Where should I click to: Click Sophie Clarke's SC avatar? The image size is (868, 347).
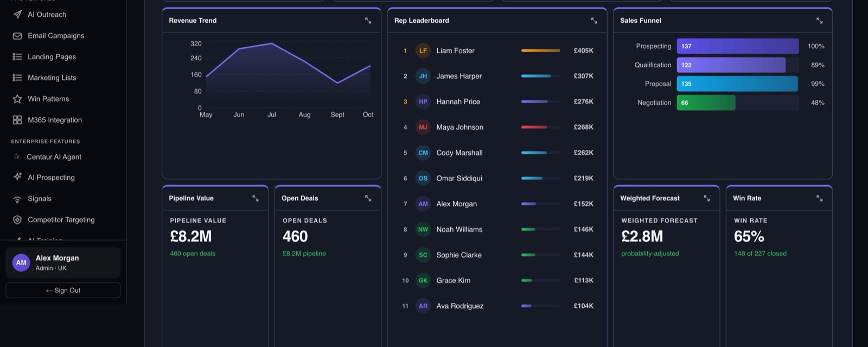(423, 255)
